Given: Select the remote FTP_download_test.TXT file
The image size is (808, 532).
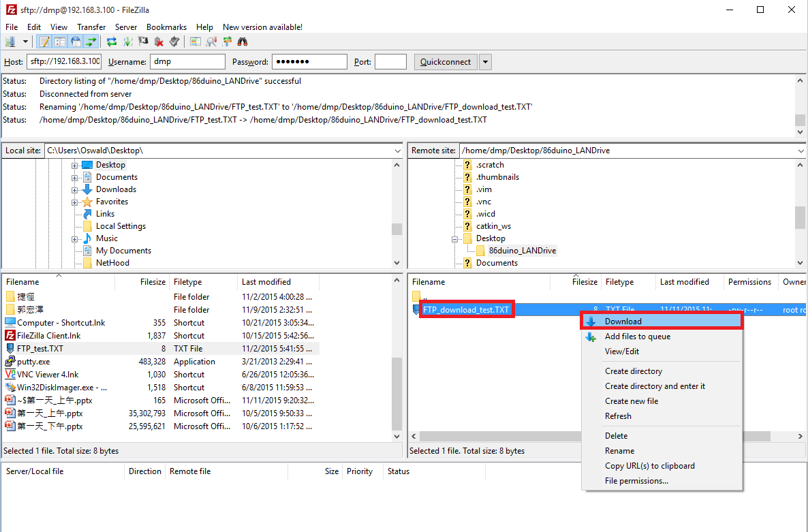Looking at the screenshot, I should (x=466, y=309).
